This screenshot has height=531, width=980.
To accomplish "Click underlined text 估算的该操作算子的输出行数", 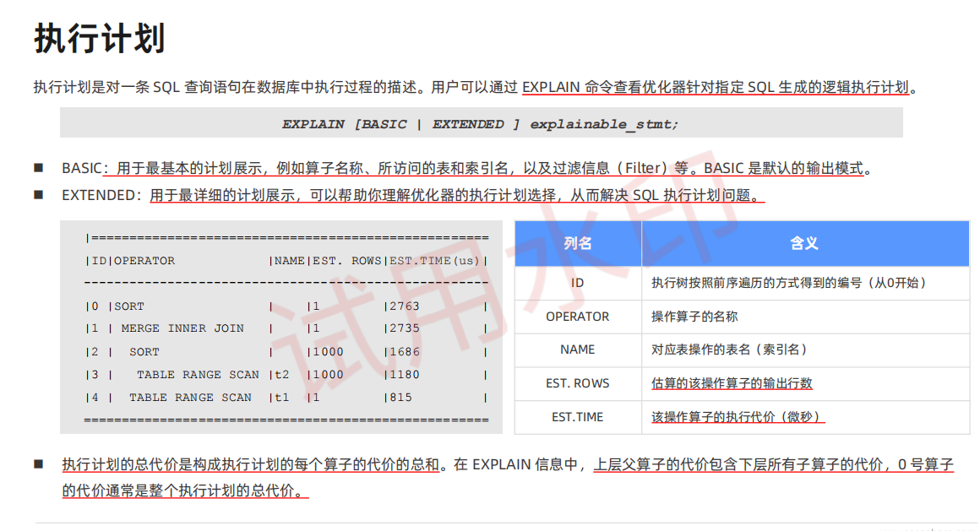I will tap(732, 383).
